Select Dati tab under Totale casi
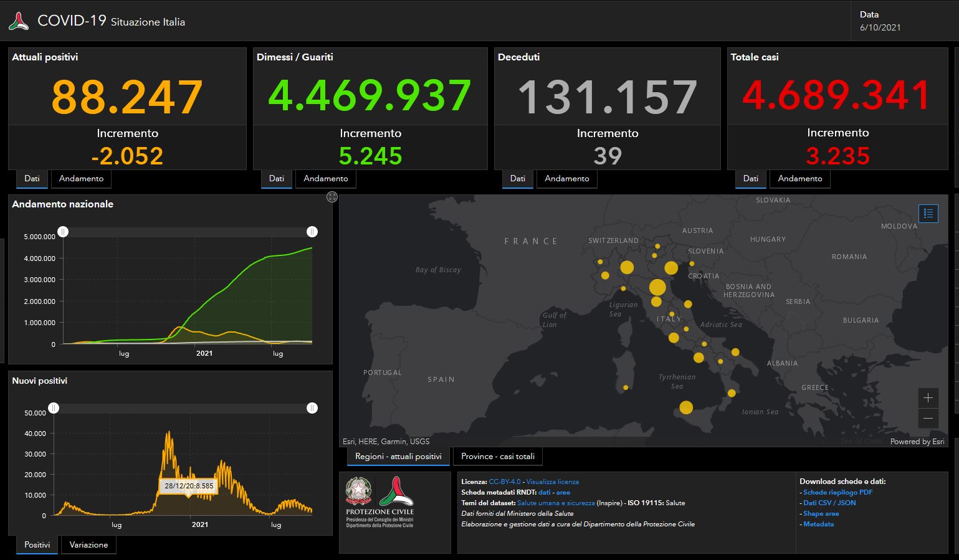Screen dimensions: 959x560 coord(750,179)
